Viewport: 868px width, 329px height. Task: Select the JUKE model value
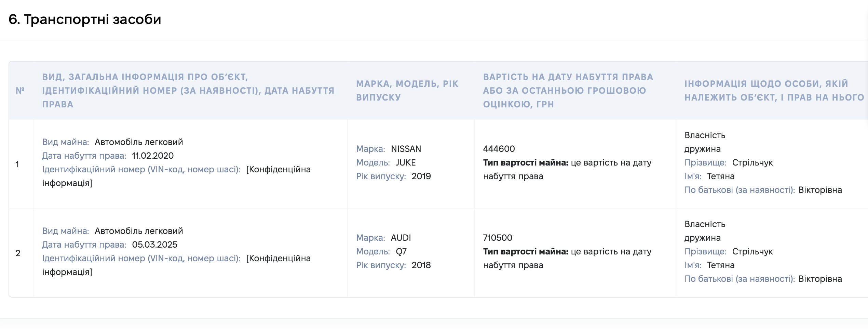click(x=406, y=162)
